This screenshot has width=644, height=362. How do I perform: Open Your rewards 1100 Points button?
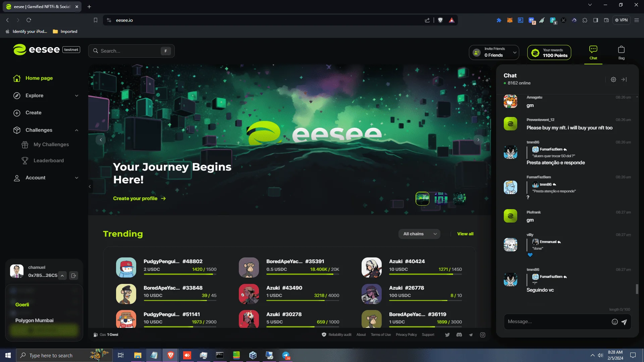point(549,53)
